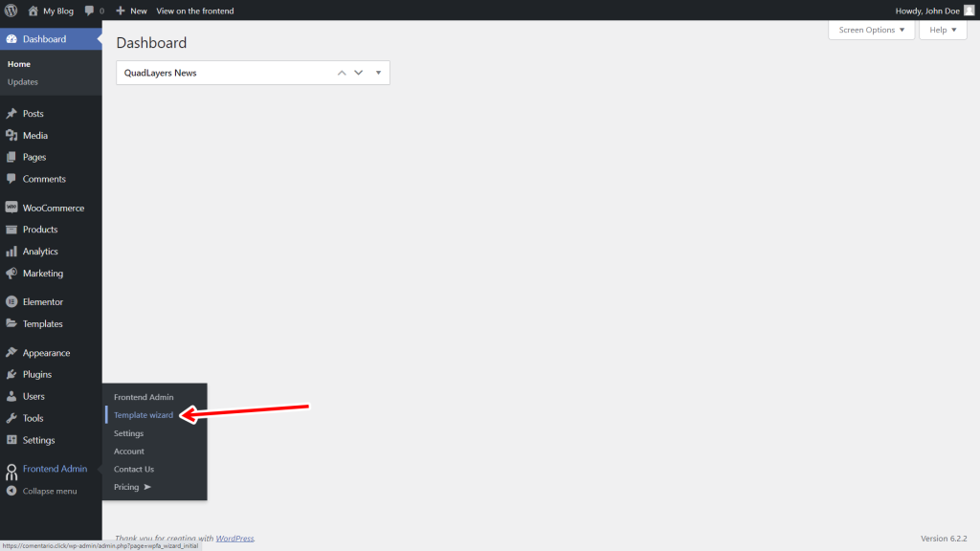The width and height of the screenshot is (980, 551).
Task: Open the Screen Options dropdown
Action: coord(870,30)
